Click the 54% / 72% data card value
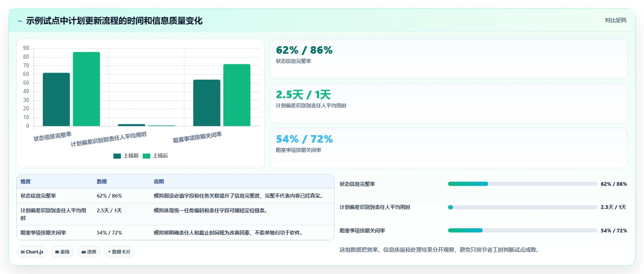644x274 pixels. (304, 139)
